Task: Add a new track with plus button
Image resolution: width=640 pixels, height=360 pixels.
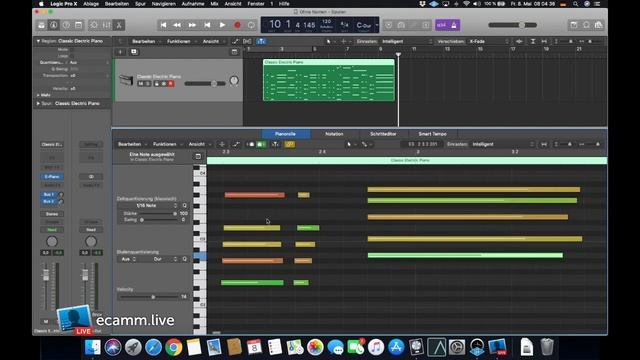Action: (x=120, y=52)
